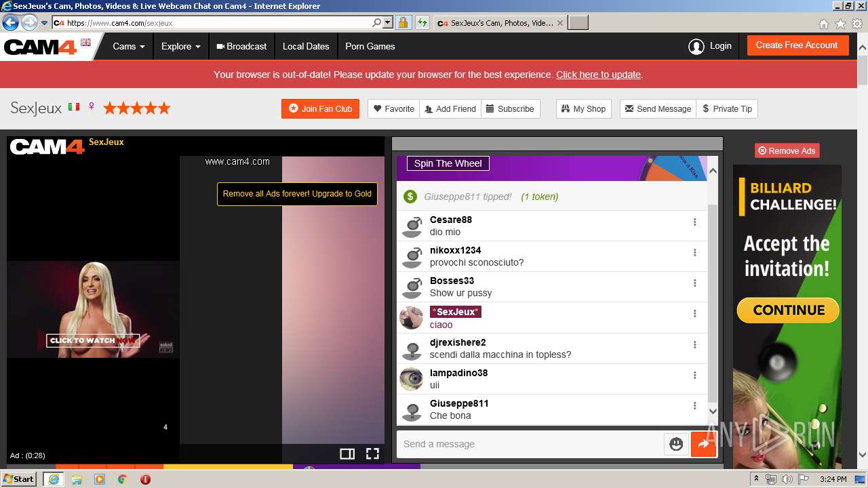Open My Shop

point(584,108)
